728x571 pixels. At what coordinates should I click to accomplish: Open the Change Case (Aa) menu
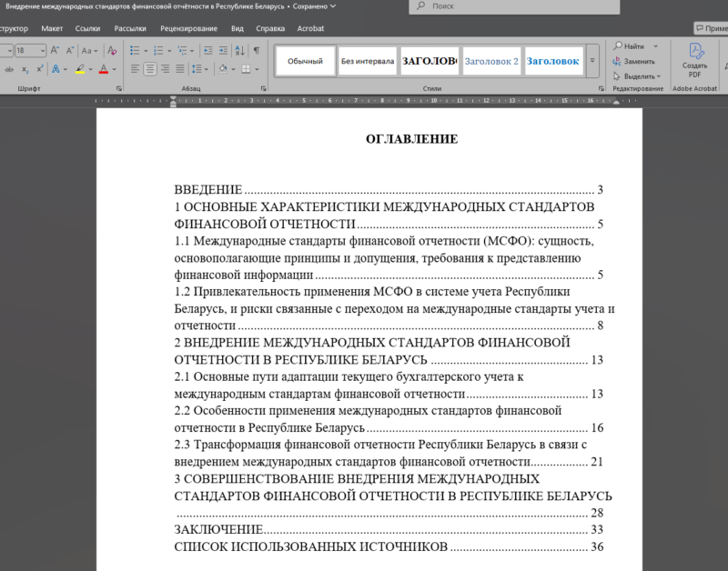tap(89, 51)
